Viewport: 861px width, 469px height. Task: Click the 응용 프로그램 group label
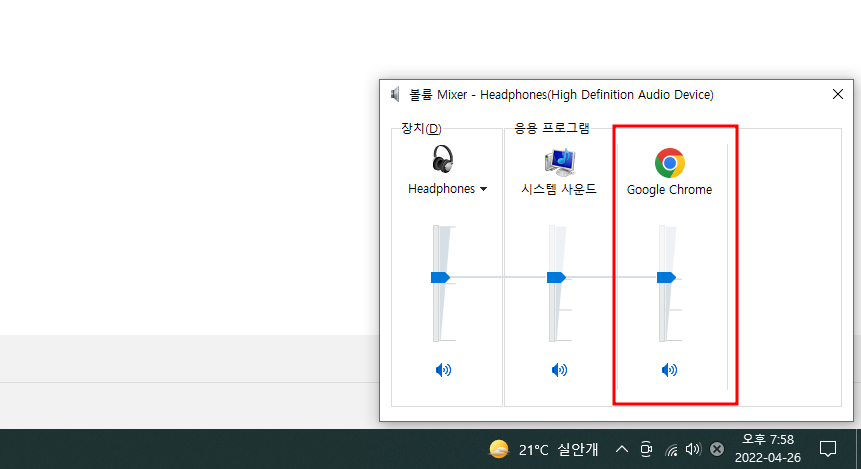(551, 129)
